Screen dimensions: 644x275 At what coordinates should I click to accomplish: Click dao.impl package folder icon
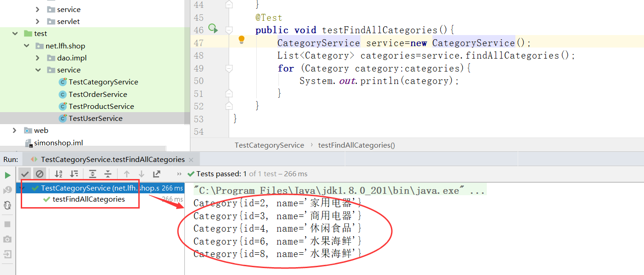(x=51, y=58)
